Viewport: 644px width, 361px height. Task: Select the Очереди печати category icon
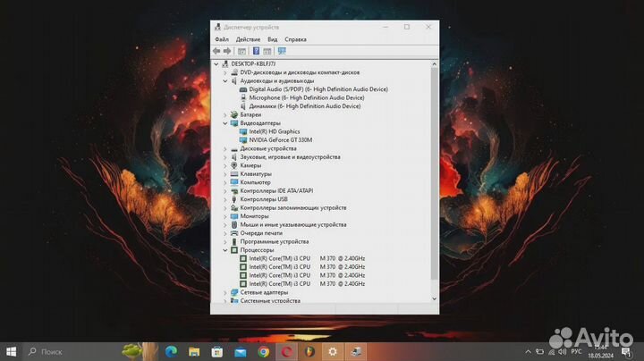(234, 233)
